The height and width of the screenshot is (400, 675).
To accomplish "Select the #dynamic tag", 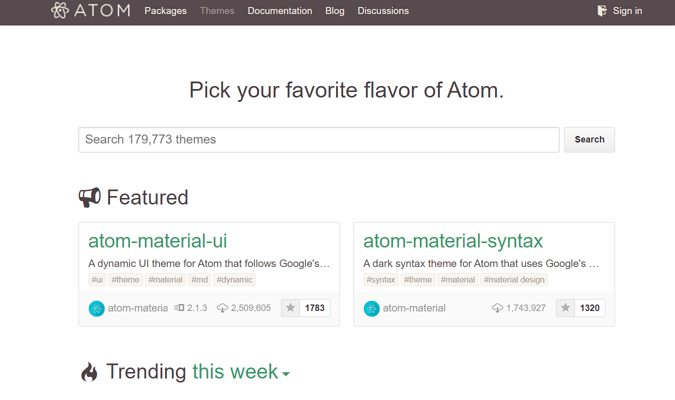I will point(234,280).
